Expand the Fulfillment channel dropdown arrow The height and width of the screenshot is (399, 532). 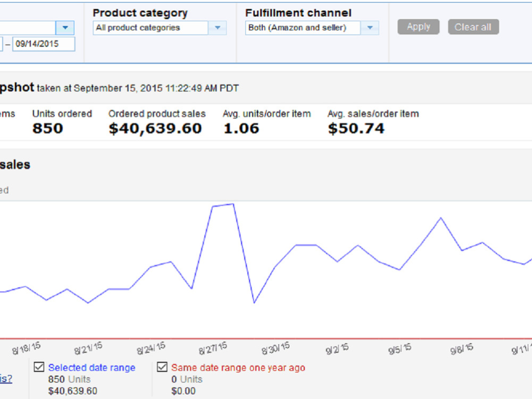370,28
